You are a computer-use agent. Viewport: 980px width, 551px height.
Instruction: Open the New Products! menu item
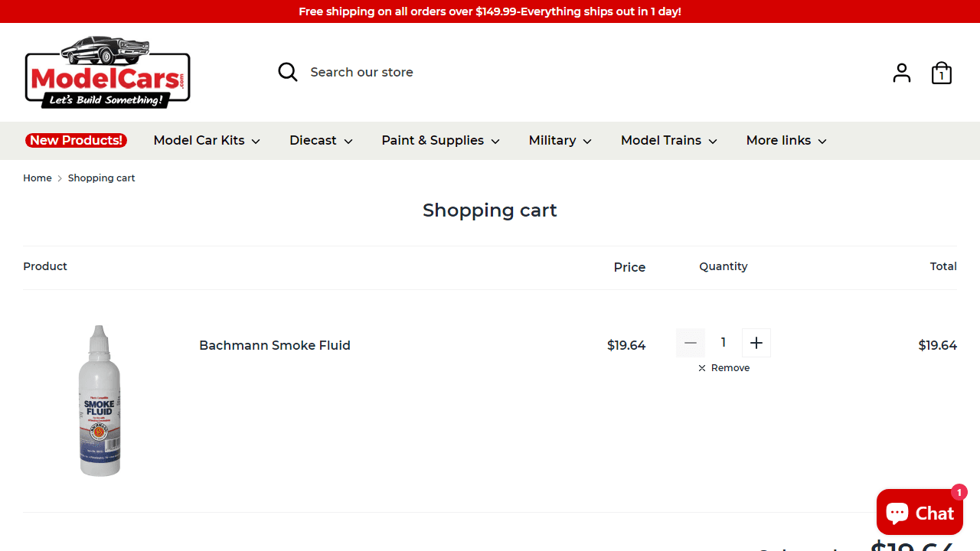[76, 140]
